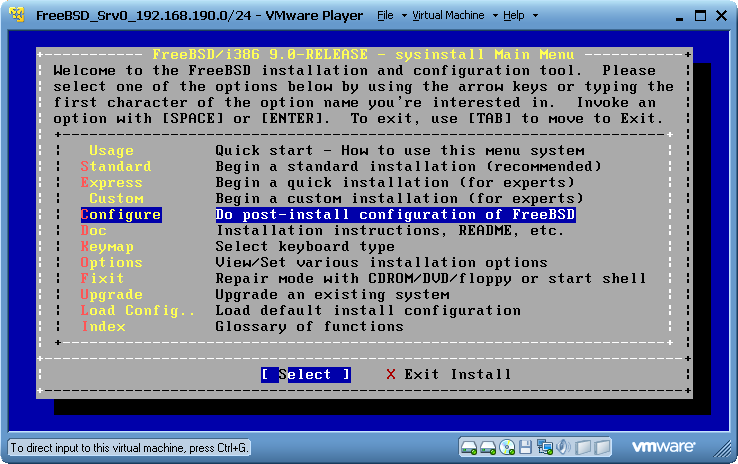Click the dropdown arrow beside Virtual Machine
738x464 pixels.
(495, 16)
